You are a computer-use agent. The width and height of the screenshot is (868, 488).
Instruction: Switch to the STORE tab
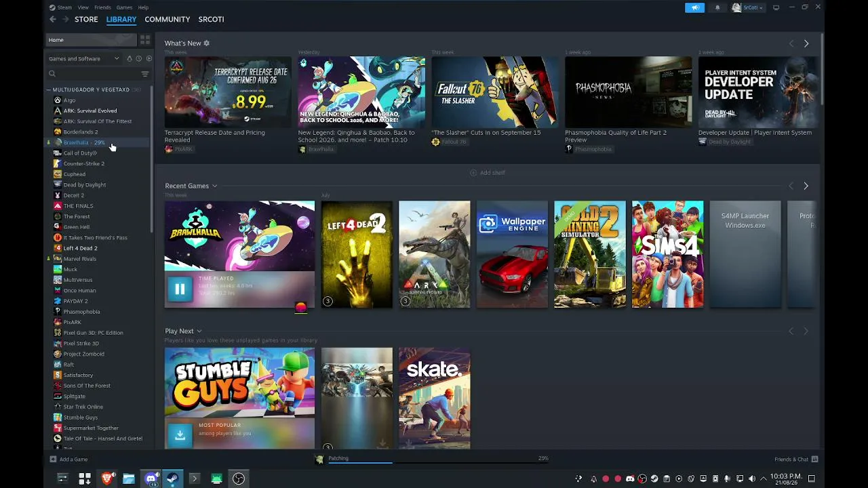coord(86,19)
